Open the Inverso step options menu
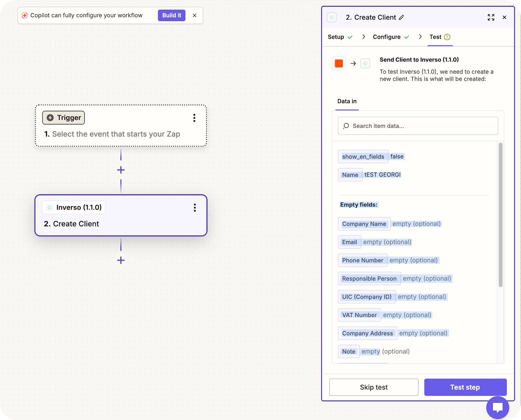Image resolution: width=521 pixels, height=420 pixels. pos(195,207)
